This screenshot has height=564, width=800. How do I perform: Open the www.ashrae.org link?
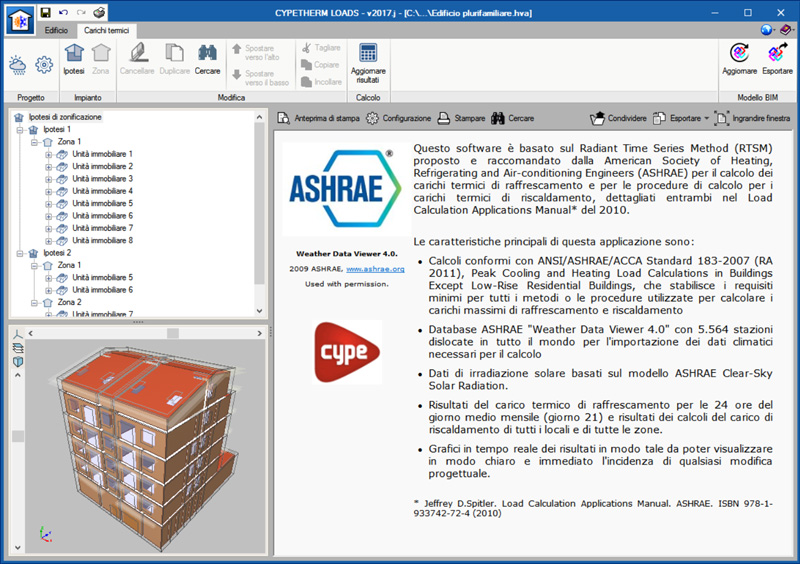[x=375, y=269]
